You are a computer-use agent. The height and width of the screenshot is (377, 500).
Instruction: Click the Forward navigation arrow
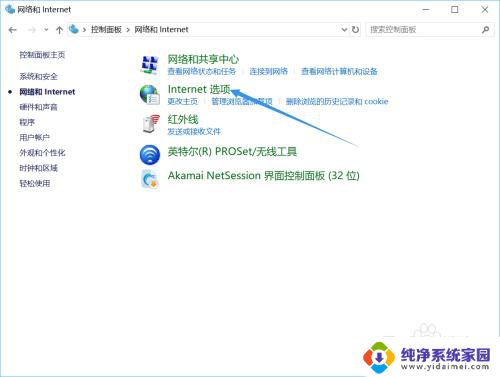coord(32,30)
